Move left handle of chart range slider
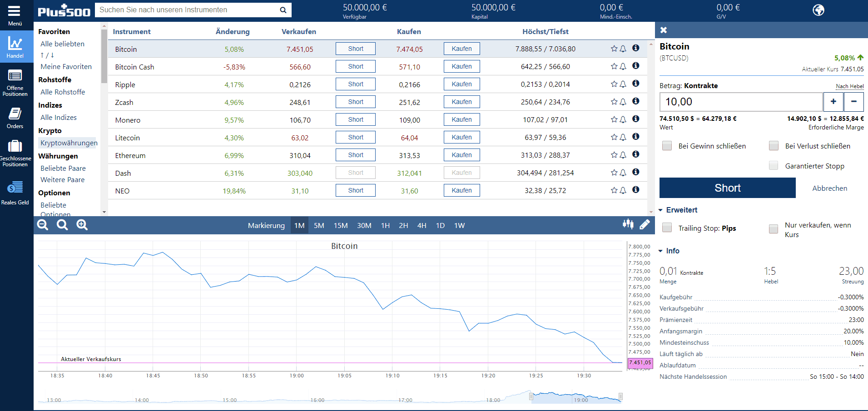The height and width of the screenshot is (411, 868). (x=531, y=397)
